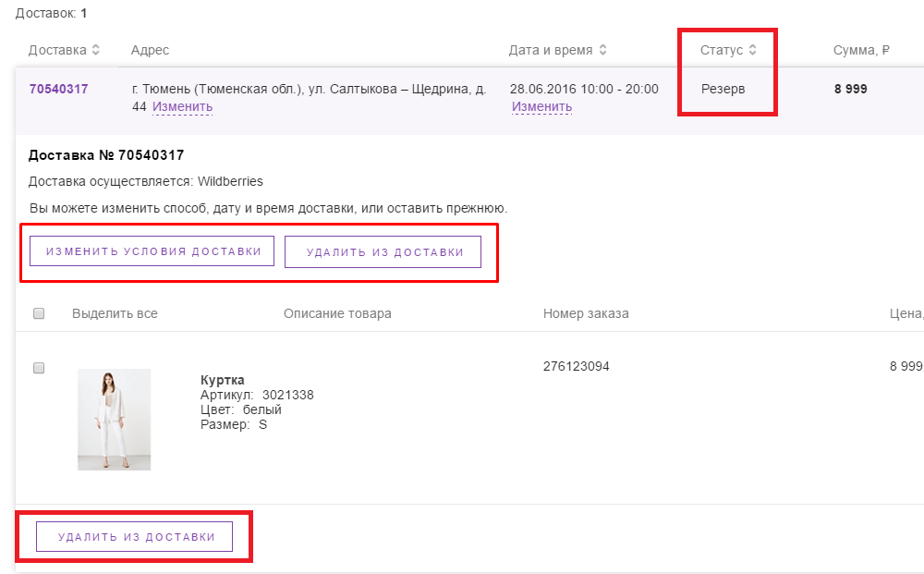This screenshot has width=924, height=574.
Task: Click the Статус column header label
Action: click(x=722, y=50)
